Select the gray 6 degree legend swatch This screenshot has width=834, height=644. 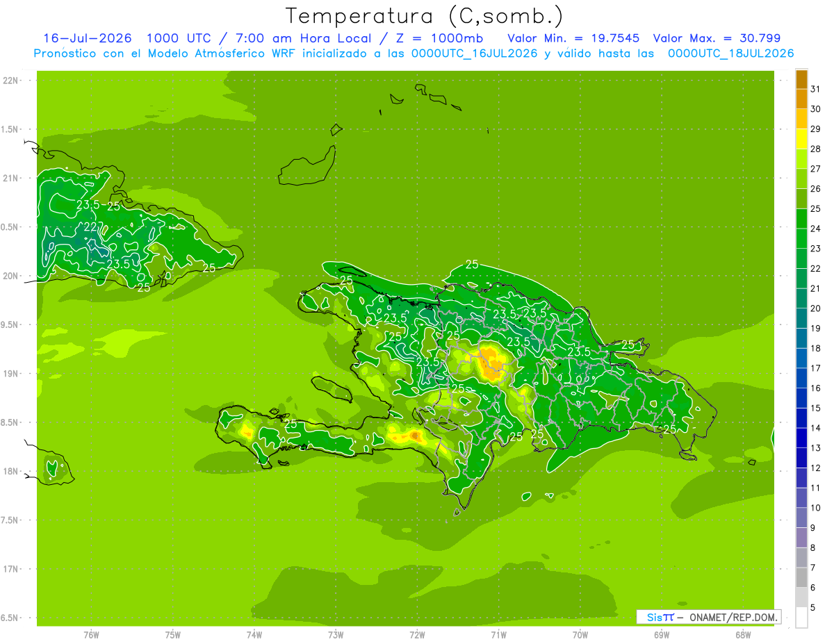(x=801, y=578)
